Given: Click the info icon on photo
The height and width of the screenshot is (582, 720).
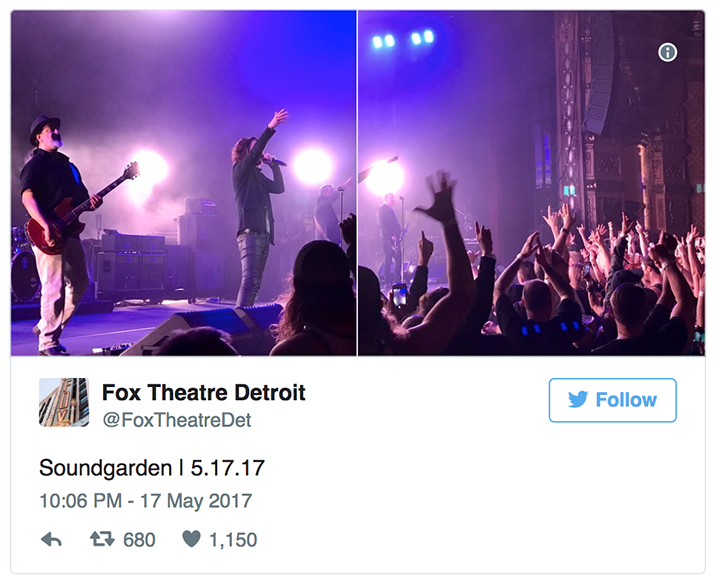Looking at the screenshot, I should pyautogui.click(x=667, y=52).
